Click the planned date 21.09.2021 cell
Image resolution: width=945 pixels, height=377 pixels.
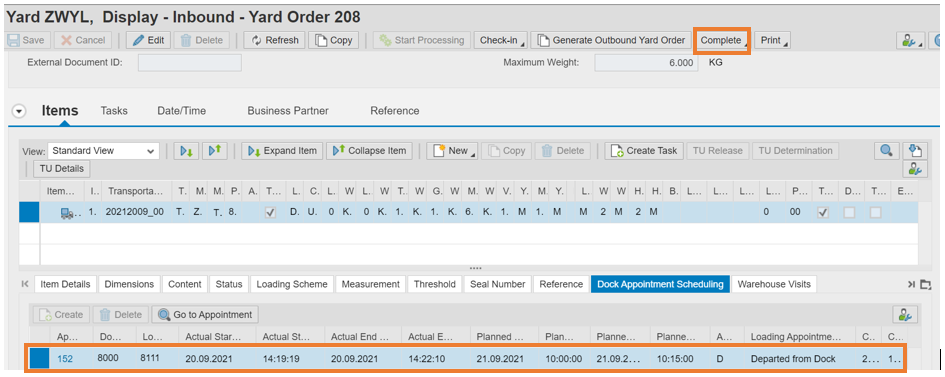click(x=500, y=359)
